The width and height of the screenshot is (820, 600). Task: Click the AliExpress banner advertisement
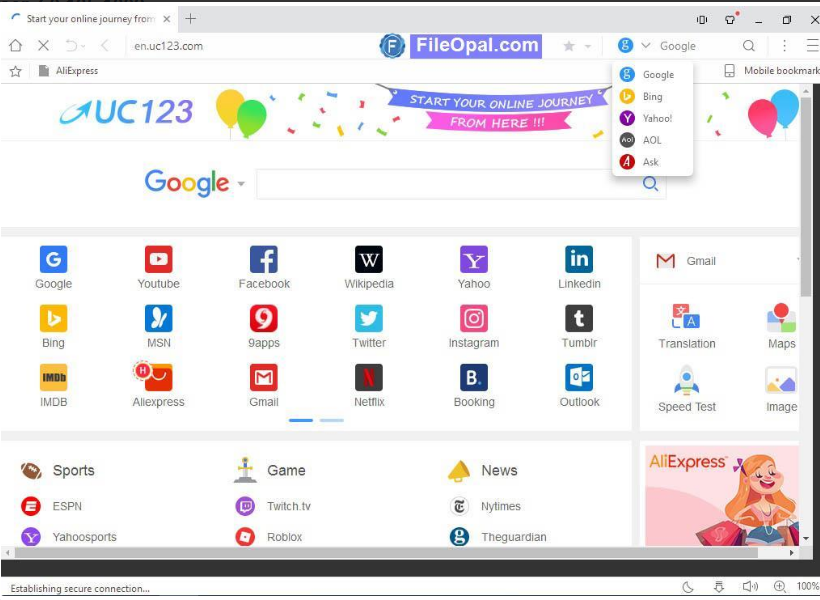coord(722,496)
